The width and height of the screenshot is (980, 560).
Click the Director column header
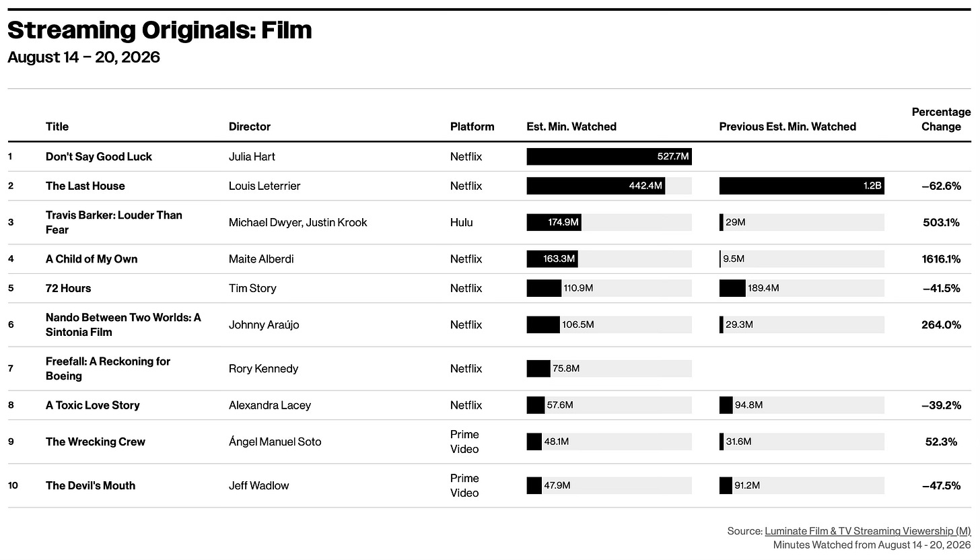[x=250, y=127]
